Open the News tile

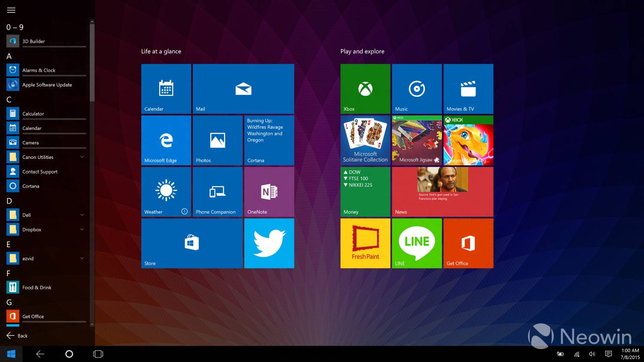click(x=443, y=192)
